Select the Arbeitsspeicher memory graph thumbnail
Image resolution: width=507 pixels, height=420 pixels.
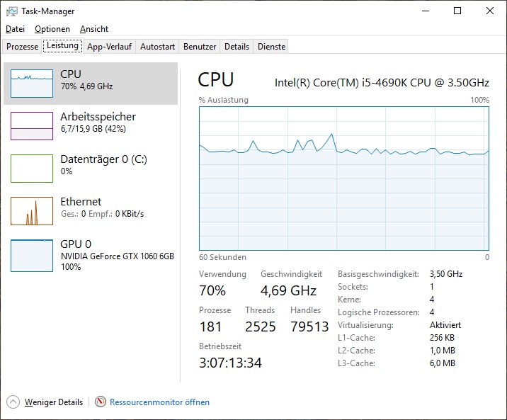click(x=32, y=126)
